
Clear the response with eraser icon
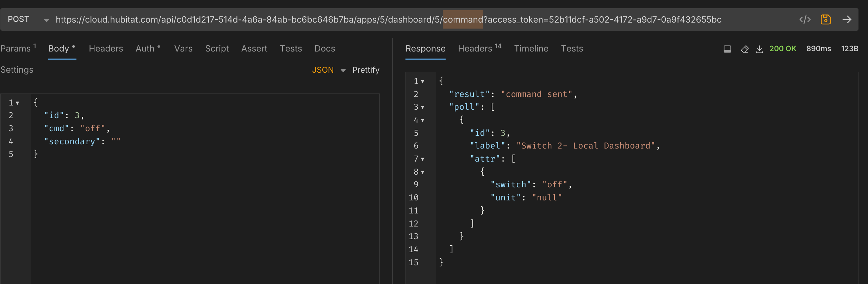click(x=745, y=49)
